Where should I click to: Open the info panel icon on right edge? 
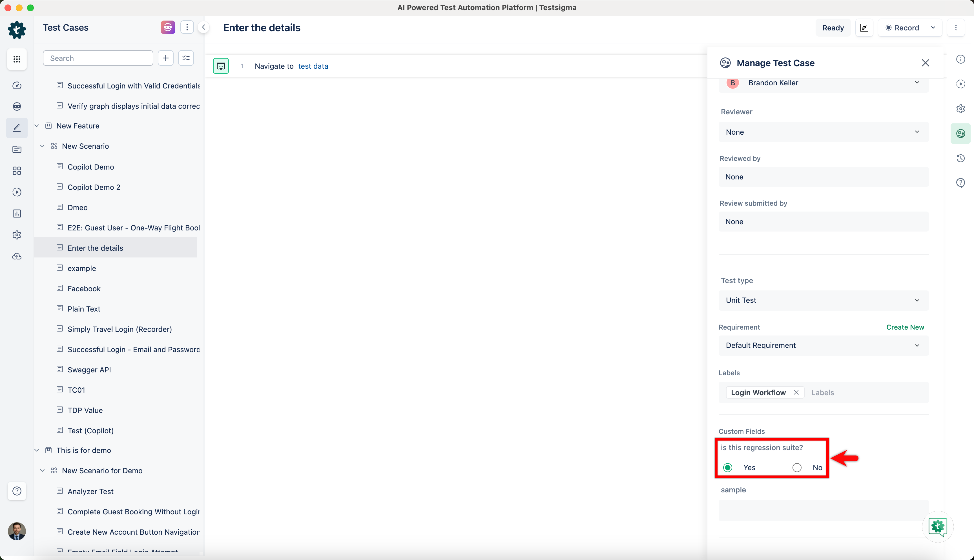(x=960, y=59)
